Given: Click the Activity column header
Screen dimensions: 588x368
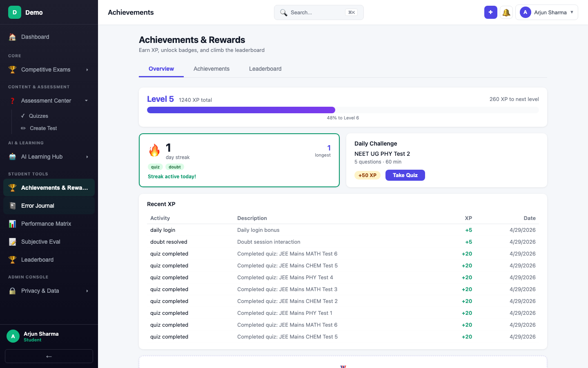Looking at the screenshot, I should point(160,218).
